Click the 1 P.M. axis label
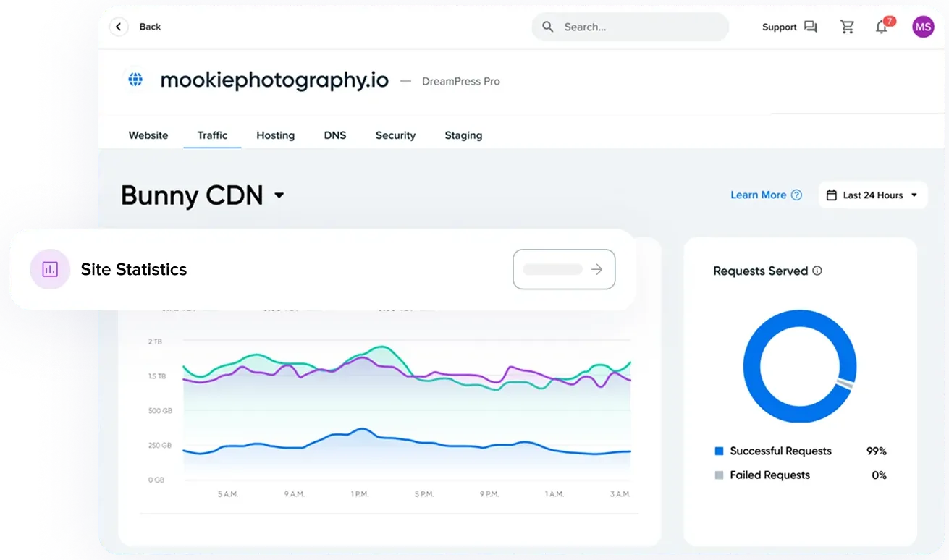Viewport: 949px width, 560px height. 359,494
